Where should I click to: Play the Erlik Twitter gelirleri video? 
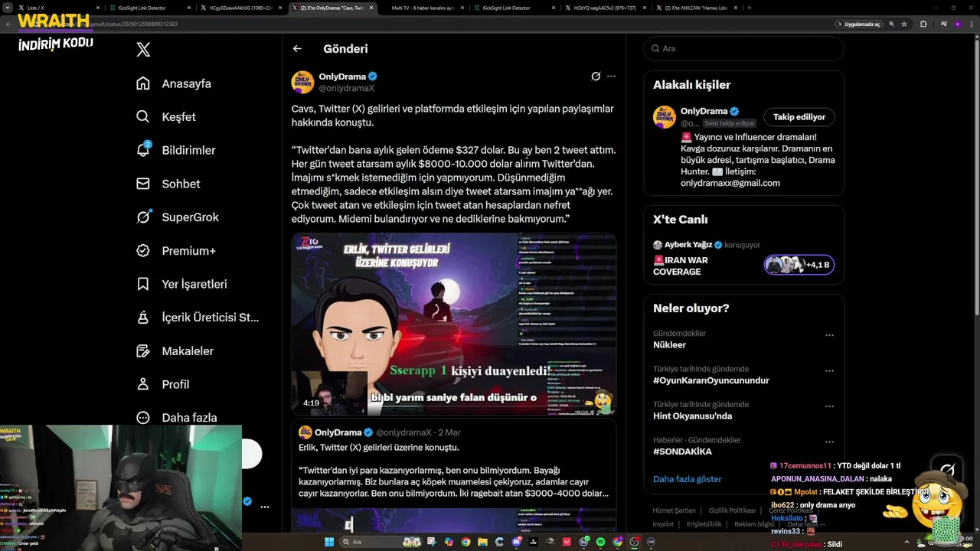pyautogui.click(x=454, y=324)
